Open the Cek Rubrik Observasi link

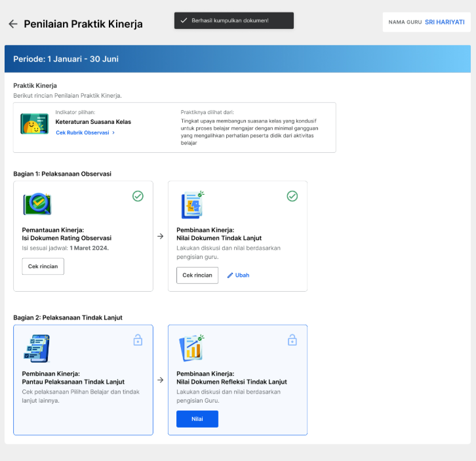pyautogui.click(x=82, y=132)
